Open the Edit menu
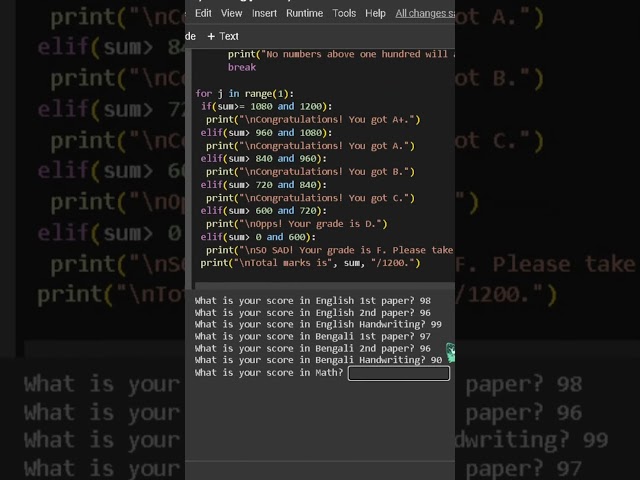 pos(203,13)
